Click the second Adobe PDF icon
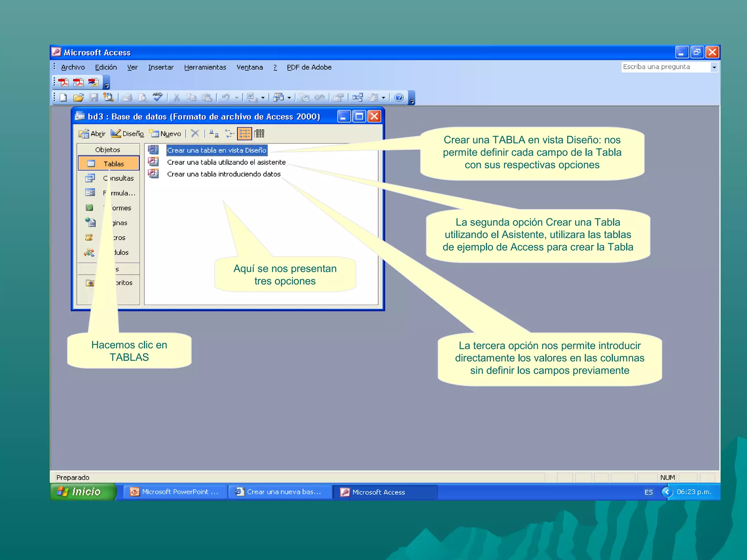The height and width of the screenshot is (560, 747). [78, 82]
